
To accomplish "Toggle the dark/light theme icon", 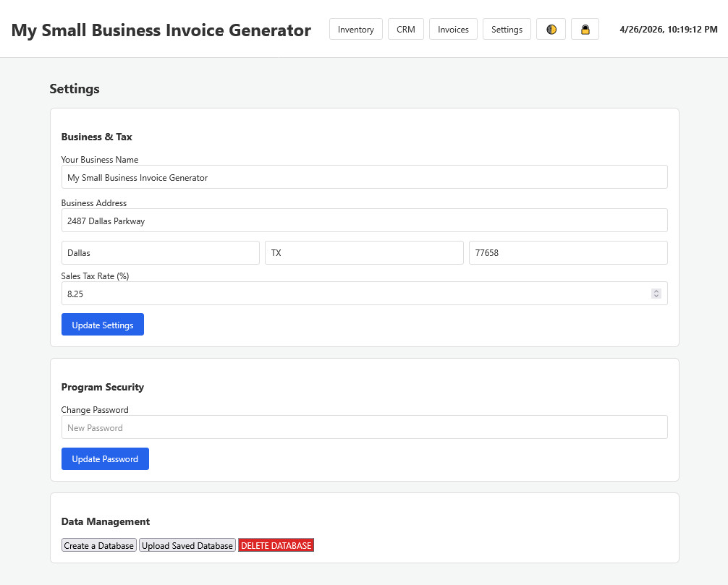I will pos(551,29).
